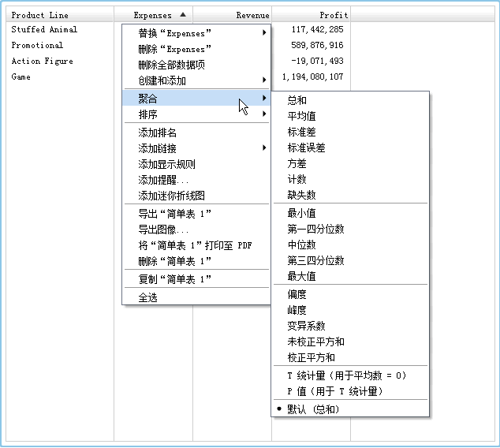Select 第一四分位数 aggregation
The height and width of the screenshot is (448, 500).
point(350,229)
